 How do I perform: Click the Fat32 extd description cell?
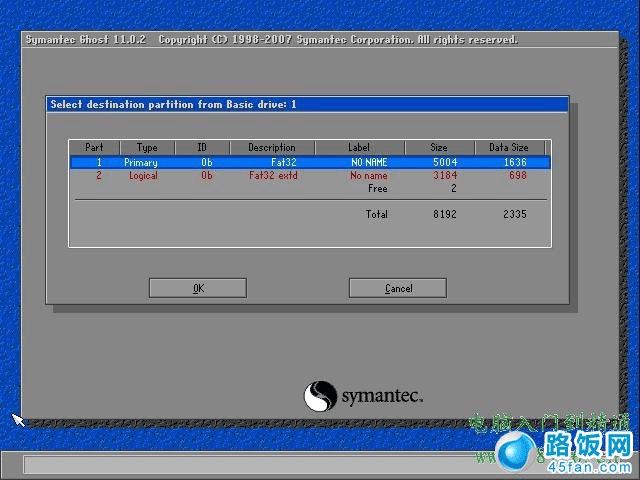tap(273, 176)
